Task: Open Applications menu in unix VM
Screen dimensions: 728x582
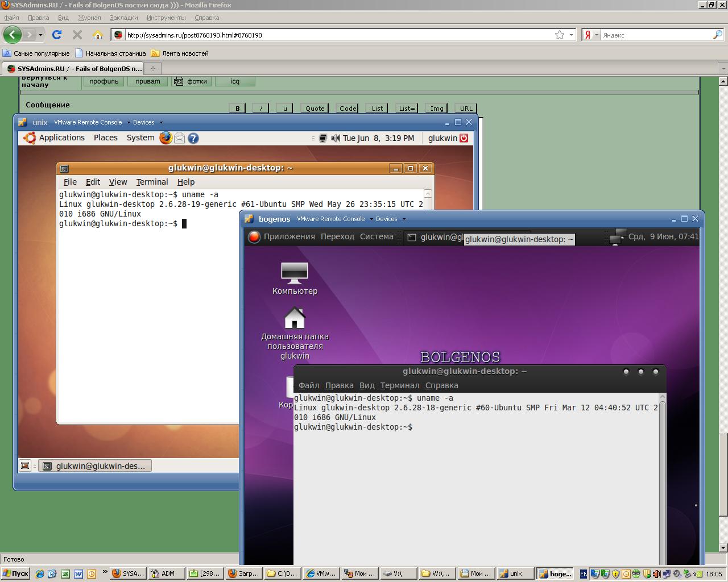Action: click(x=61, y=138)
